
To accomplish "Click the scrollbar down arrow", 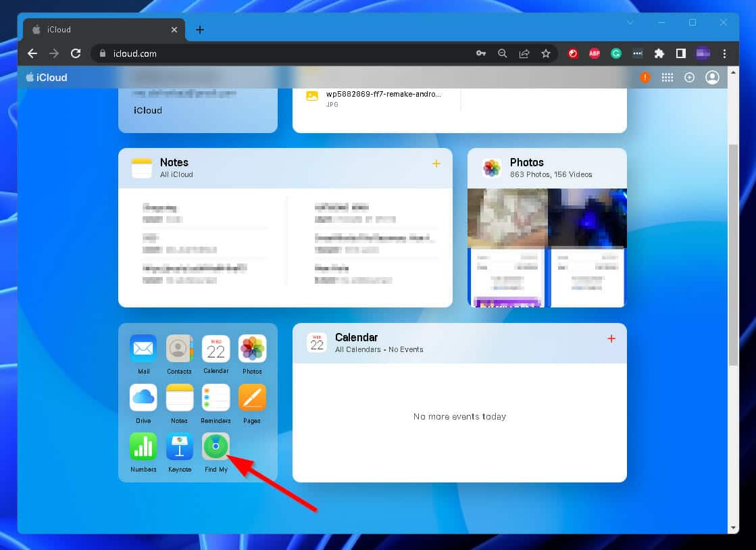I will (733, 528).
